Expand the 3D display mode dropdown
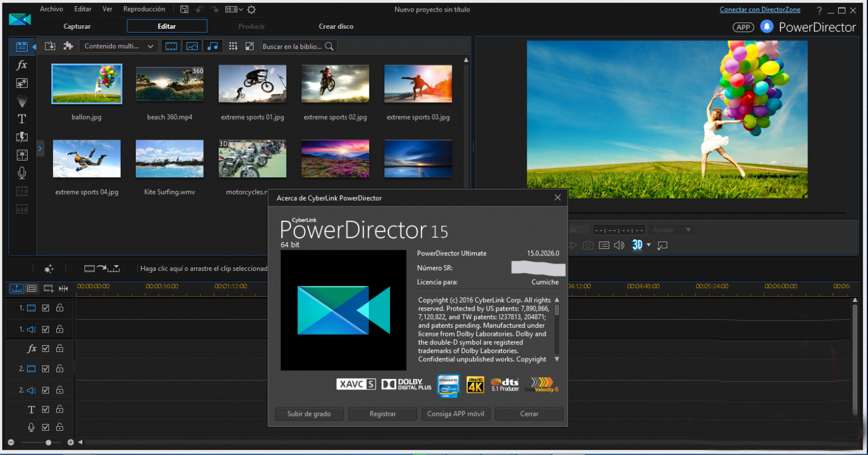Screen dimensions: 868x455 (x=650, y=245)
